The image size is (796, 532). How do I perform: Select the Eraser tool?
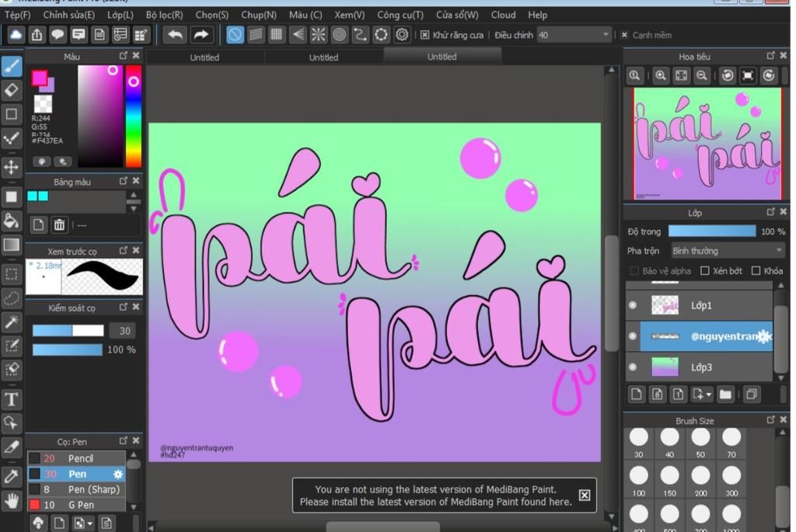[12, 90]
